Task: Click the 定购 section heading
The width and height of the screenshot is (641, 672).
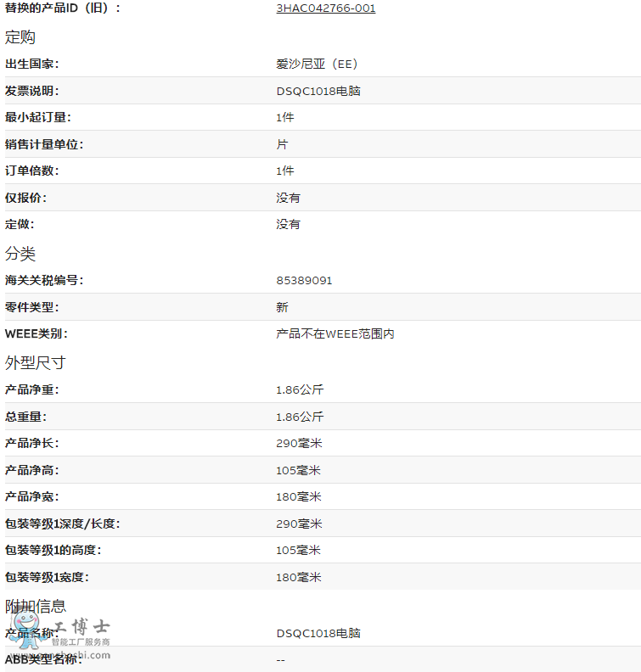Action: 20,36
